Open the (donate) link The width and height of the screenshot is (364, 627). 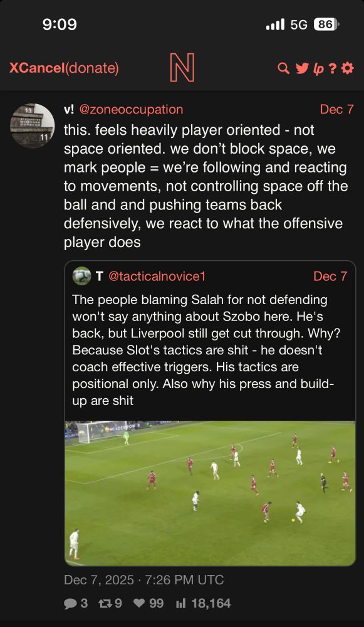(x=91, y=68)
